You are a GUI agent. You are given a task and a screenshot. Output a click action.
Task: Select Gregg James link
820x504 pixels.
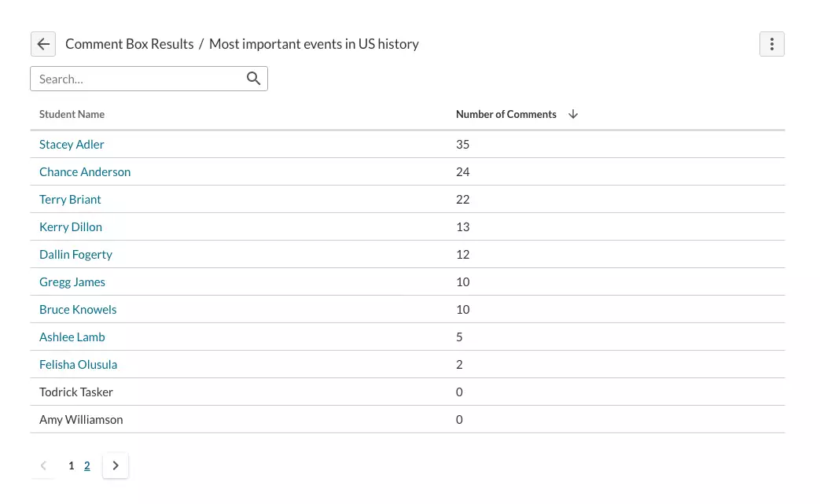pyautogui.click(x=72, y=282)
